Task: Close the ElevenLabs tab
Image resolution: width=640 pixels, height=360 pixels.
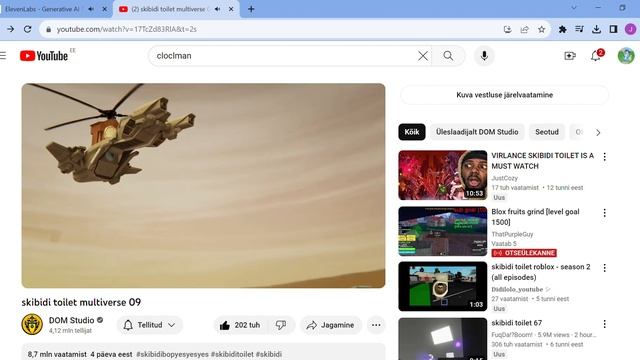Action: pyautogui.click(x=104, y=9)
